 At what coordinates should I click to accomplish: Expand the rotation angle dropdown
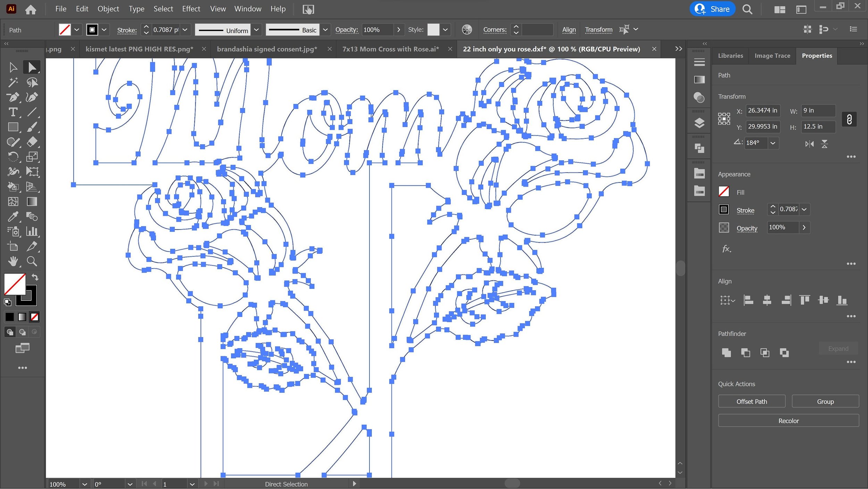click(x=773, y=143)
